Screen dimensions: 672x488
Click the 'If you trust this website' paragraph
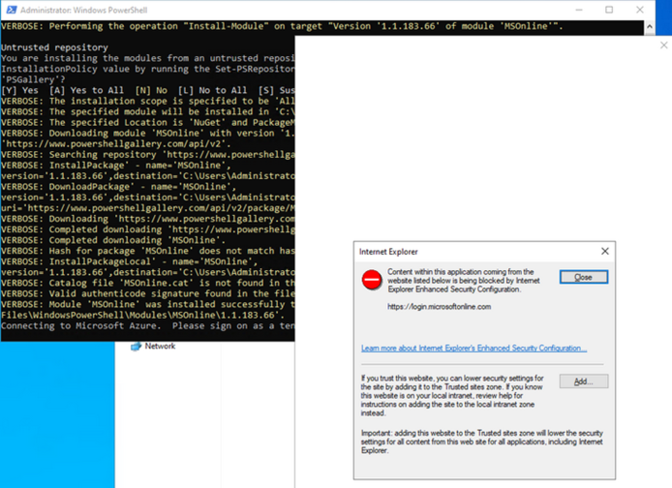click(x=452, y=395)
